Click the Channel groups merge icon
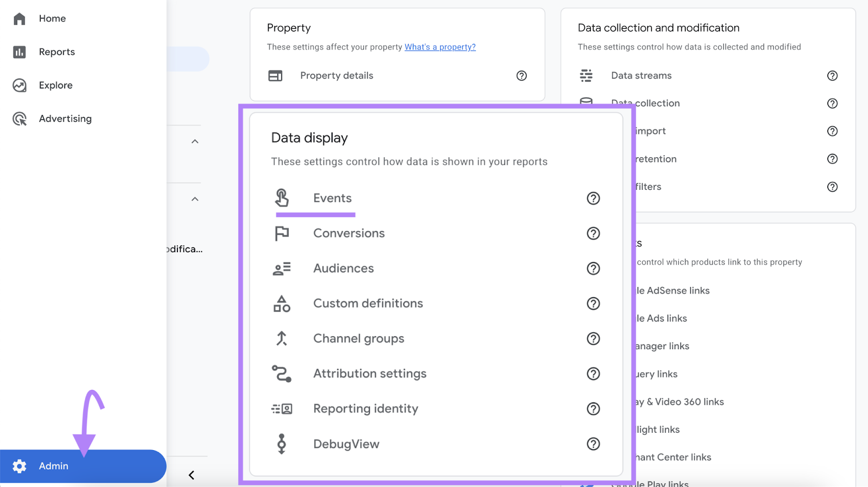The image size is (868, 487). (282, 338)
